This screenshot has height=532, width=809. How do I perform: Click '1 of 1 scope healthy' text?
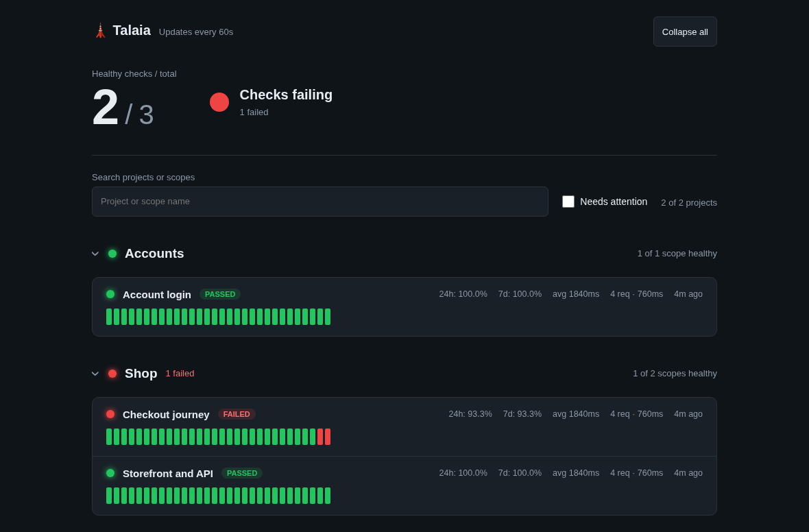[x=677, y=254]
